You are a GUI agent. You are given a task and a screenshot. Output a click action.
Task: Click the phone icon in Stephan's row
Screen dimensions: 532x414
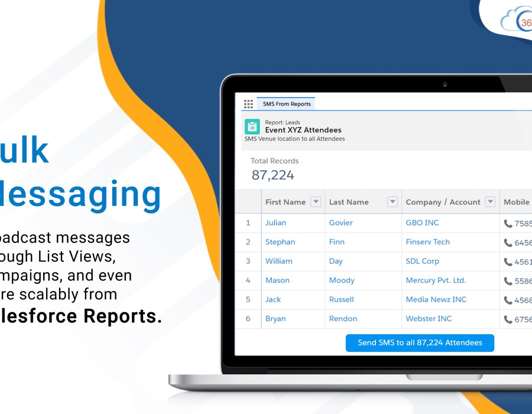(508, 242)
